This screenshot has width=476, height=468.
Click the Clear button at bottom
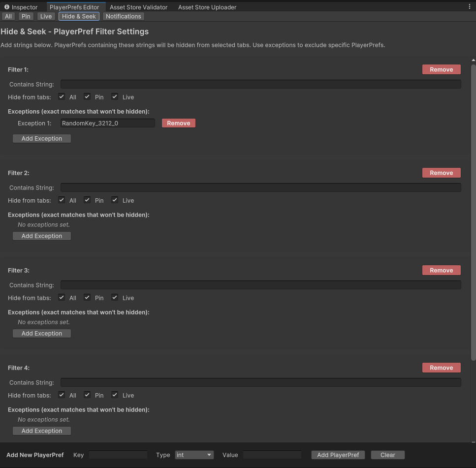click(387, 455)
